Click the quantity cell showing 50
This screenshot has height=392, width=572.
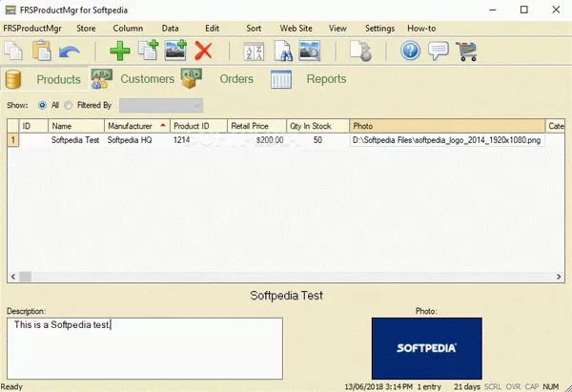pos(317,140)
